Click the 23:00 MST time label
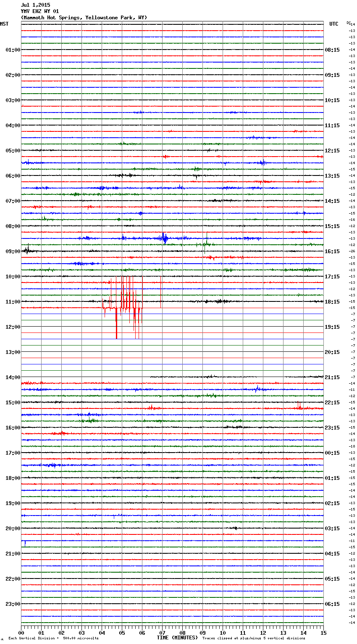Viewport: 357px width, 644px height. click(x=13, y=604)
